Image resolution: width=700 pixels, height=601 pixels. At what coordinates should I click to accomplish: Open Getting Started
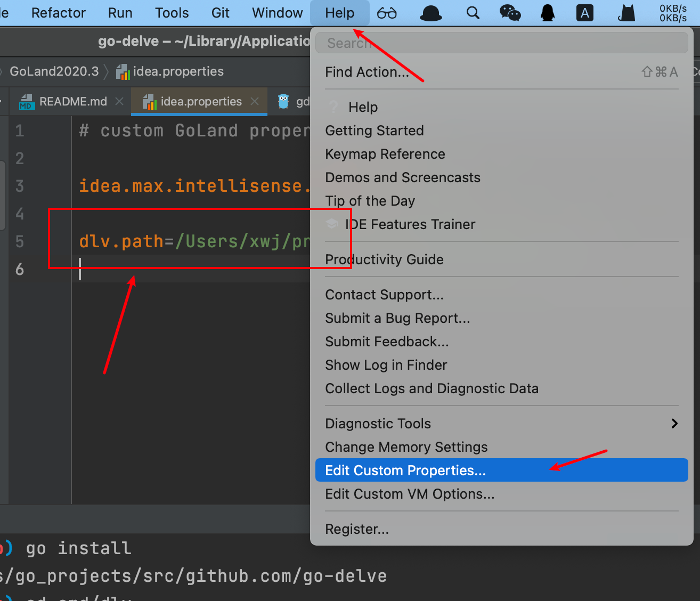coord(501,130)
